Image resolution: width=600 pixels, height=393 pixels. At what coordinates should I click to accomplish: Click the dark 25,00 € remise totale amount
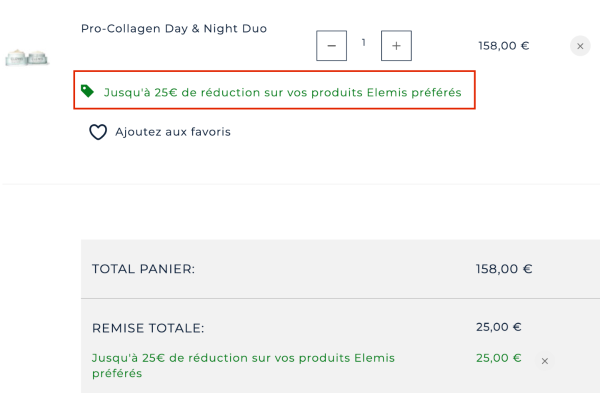[x=499, y=327]
